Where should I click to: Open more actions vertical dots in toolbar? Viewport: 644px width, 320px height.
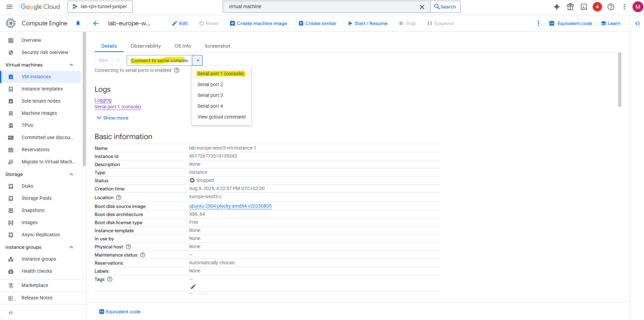point(539,23)
